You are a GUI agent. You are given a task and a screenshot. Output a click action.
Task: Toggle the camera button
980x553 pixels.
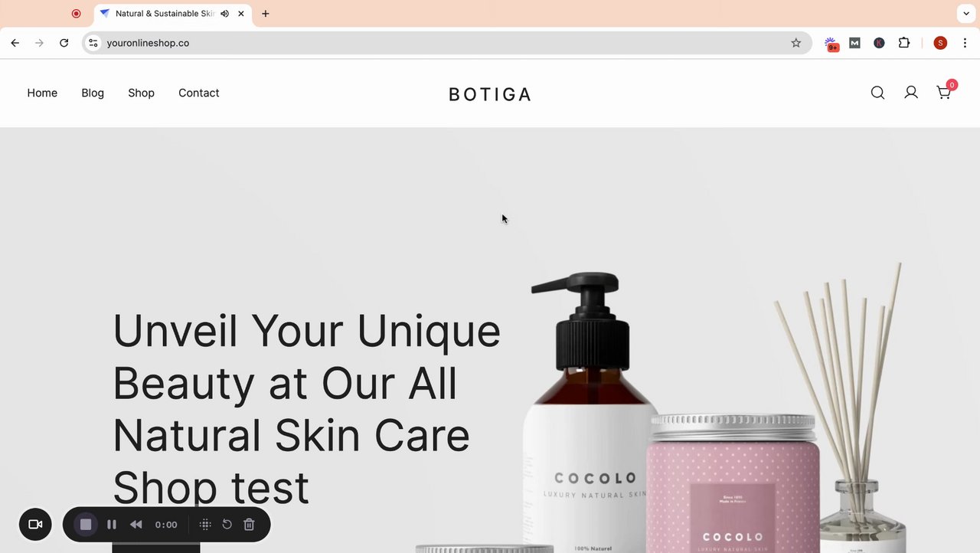pyautogui.click(x=35, y=525)
